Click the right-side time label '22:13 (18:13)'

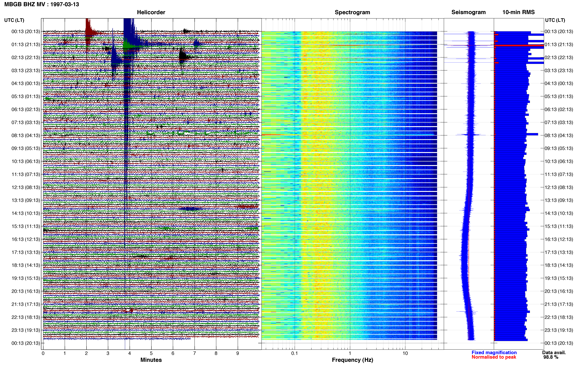point(559,317)
